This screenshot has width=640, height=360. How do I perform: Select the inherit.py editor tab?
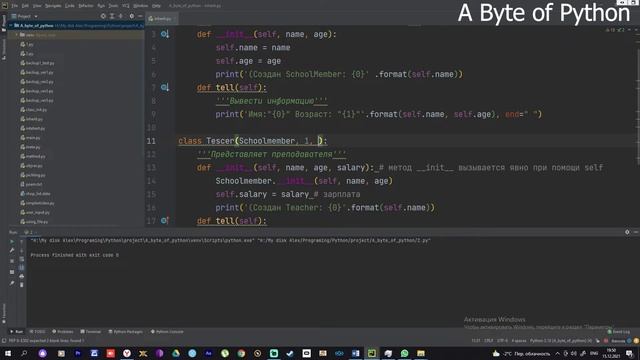point(161,19)
